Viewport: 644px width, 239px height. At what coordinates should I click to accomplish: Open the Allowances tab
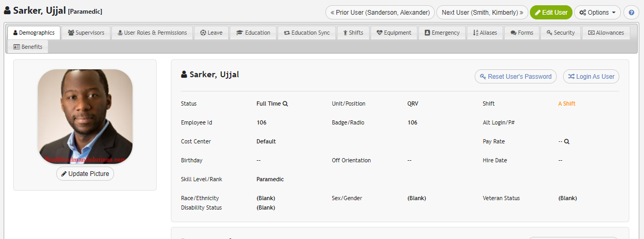click(606, 33)
